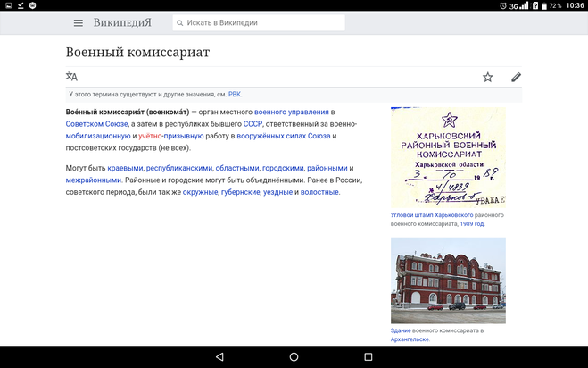The image size is (588, 368).
Task: Focus the Искать в Википедии search field
Action: tap(259, 23)
